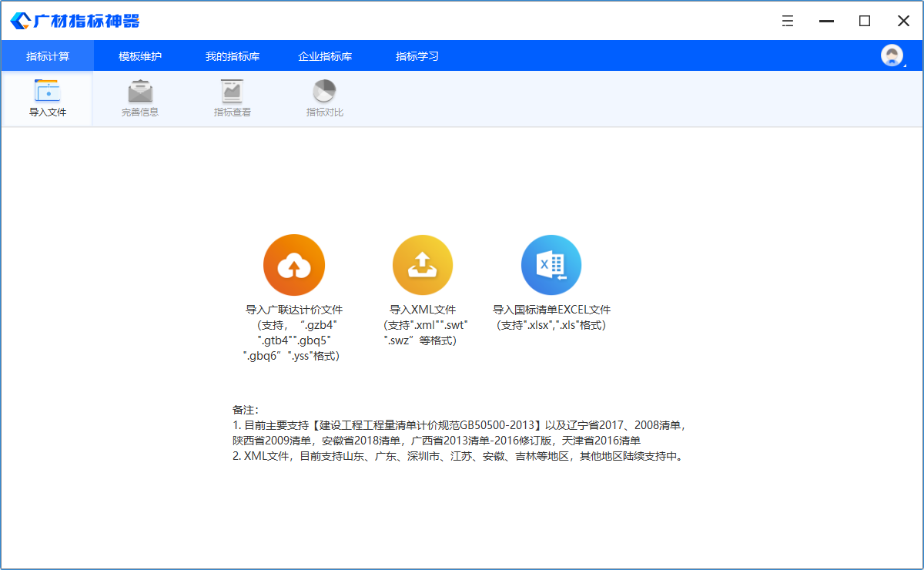
Task: Click the blue Excel import icon
Action: [551, 266]
